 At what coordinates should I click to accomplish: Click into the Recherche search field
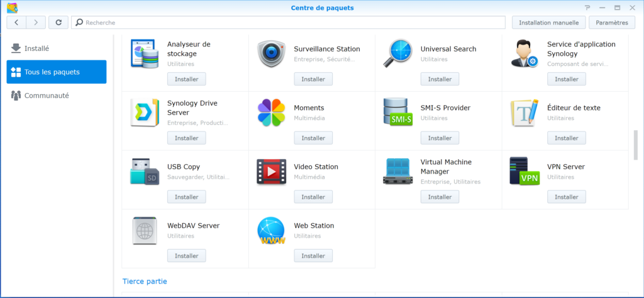pyautogui.click(x=289, y=22)
